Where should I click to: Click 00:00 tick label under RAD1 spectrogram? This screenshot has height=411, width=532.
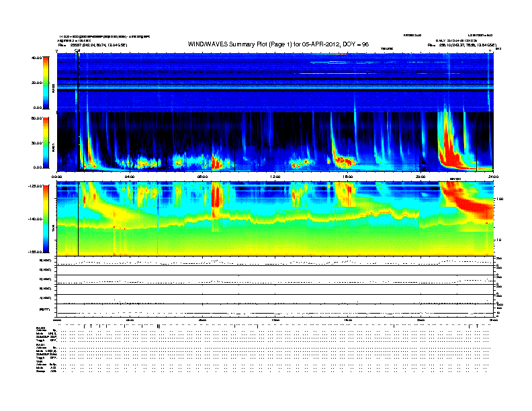56,177
